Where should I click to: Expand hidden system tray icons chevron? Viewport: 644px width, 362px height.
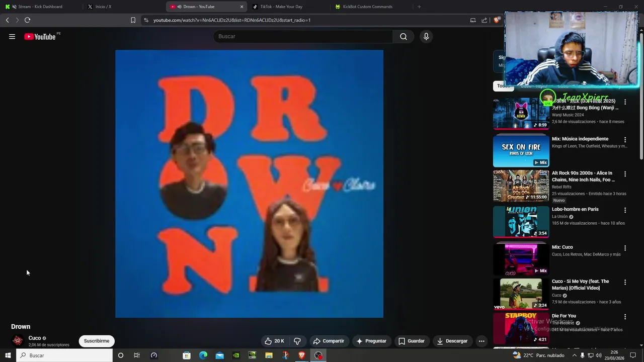(575, 355)
